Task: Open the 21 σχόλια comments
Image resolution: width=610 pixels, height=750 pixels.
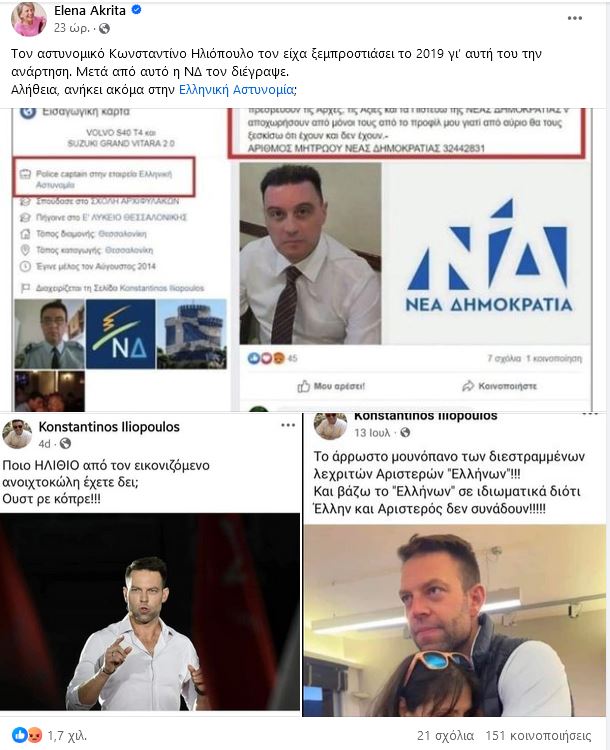Action: tap(445, 736)
